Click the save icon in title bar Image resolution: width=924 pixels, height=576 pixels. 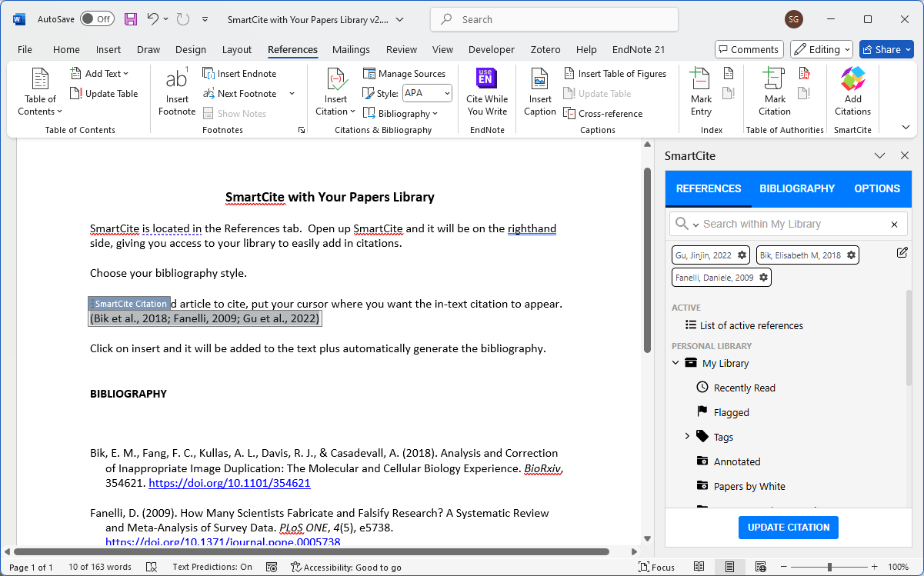(131, 19)
